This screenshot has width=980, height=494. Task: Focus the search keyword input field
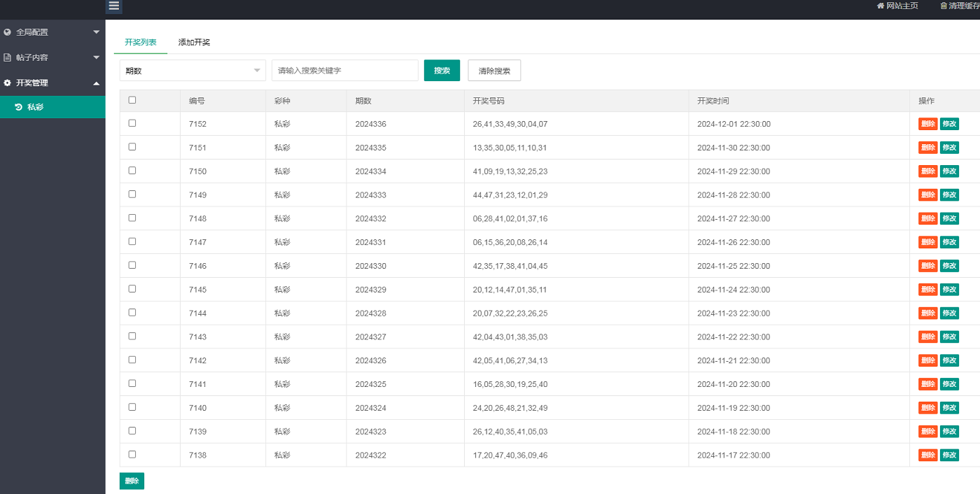pos(344,71)
